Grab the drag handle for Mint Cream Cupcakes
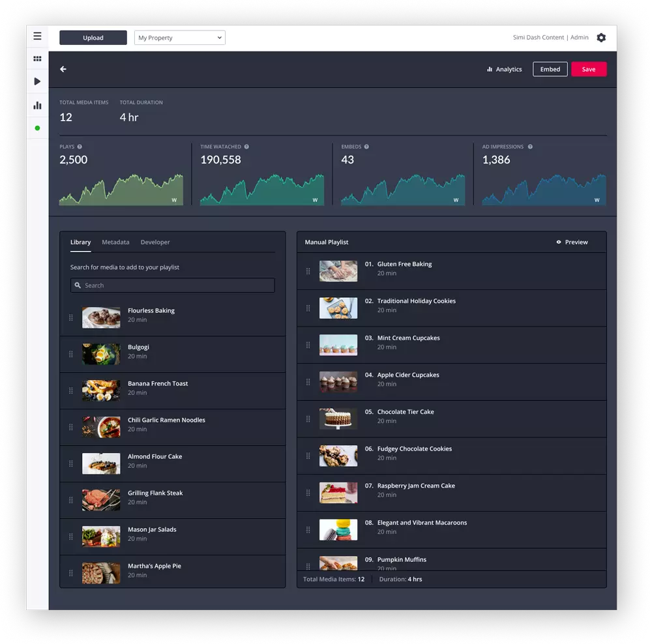The height and width of the screenshot is (644, 650). (x=308, y=345)
